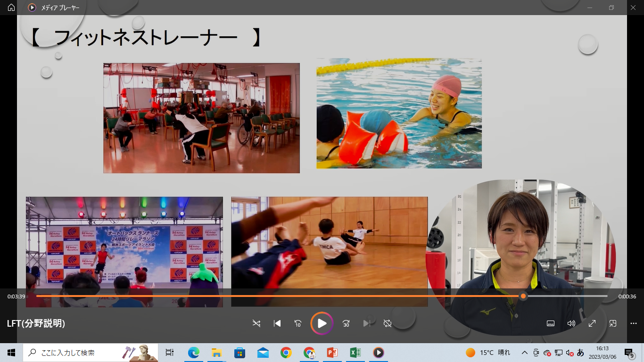Toggle the Japanese IME input mode
The width and height of the screenshot is (644, 362).
click(580, 353)
